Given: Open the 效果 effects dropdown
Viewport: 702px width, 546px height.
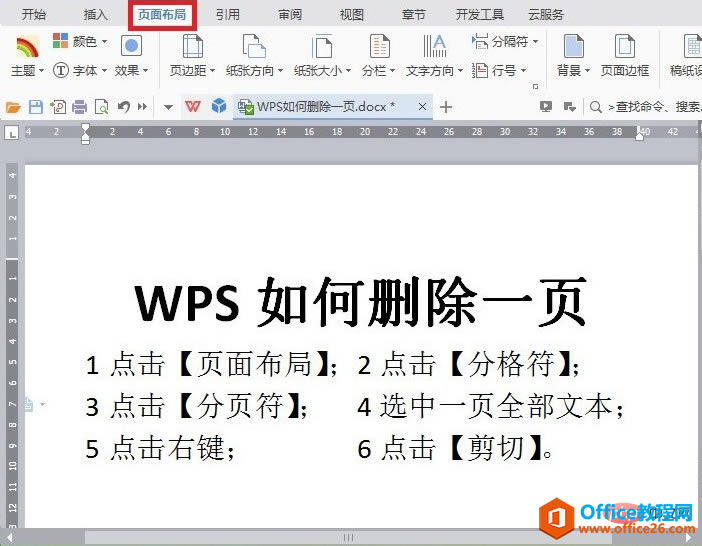Looking at the screenshot, I should [131, 70].
